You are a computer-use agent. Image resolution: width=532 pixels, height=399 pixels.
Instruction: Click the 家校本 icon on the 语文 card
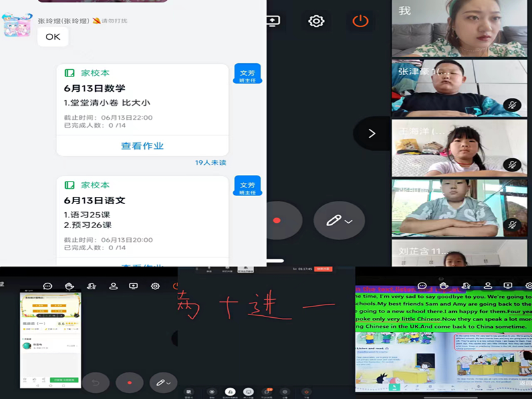70,185
